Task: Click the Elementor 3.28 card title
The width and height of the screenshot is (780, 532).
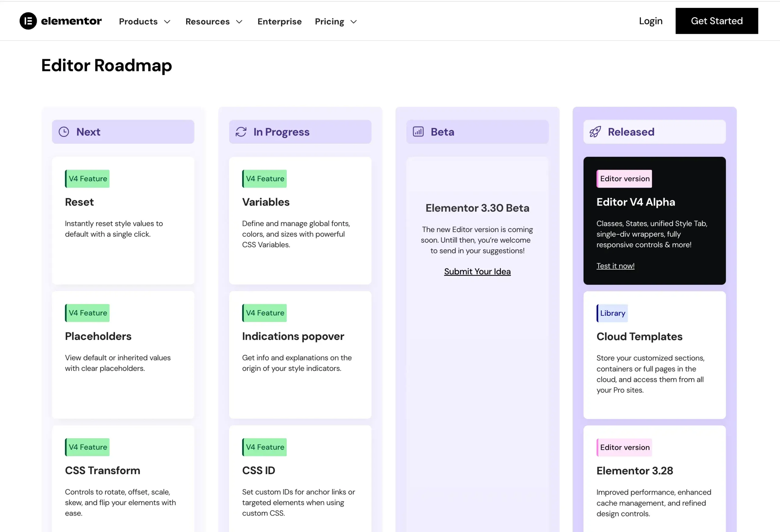Action: click(635, 470)
